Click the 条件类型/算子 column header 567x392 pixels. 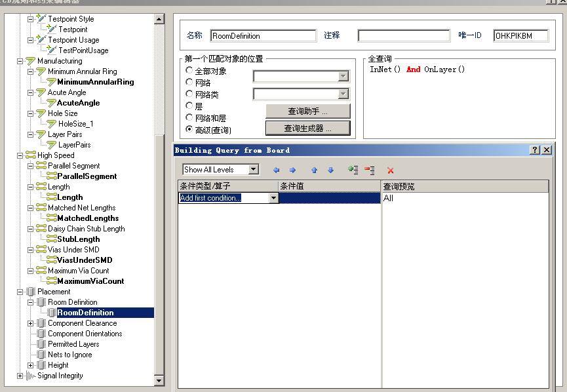point(228,186)
